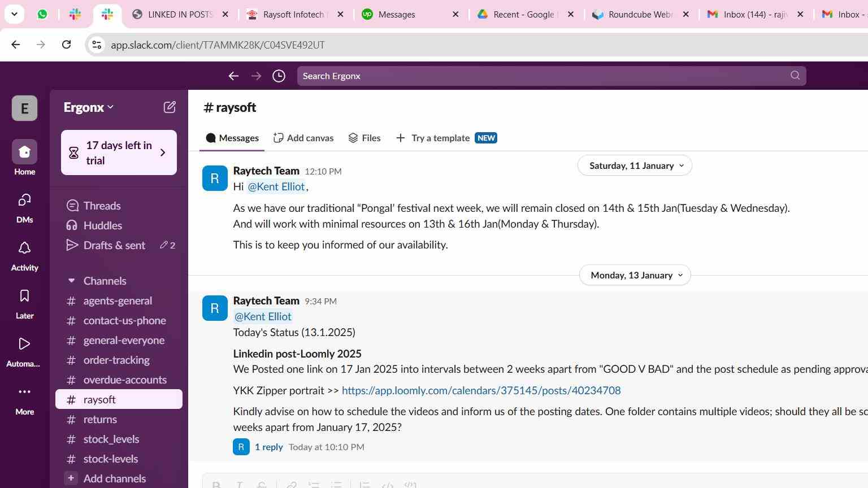Screen dimensions: 868x488
Task: Click the # raysoft channel header
Action: click(x=229, y=107)
